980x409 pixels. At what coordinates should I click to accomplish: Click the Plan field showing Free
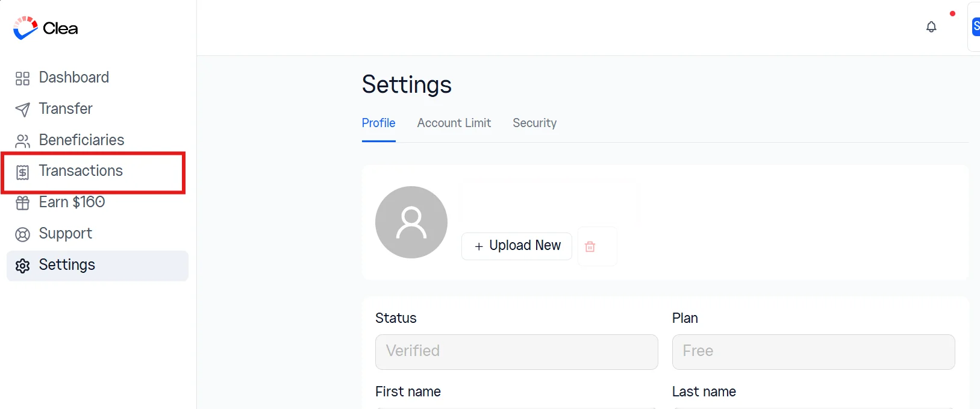click(x=814, y=352)
